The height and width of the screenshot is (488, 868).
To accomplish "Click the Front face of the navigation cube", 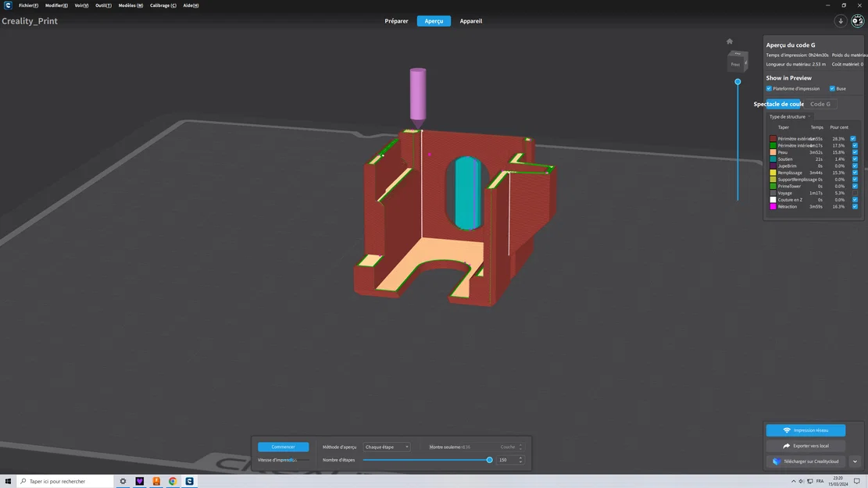I will (735, 64).
